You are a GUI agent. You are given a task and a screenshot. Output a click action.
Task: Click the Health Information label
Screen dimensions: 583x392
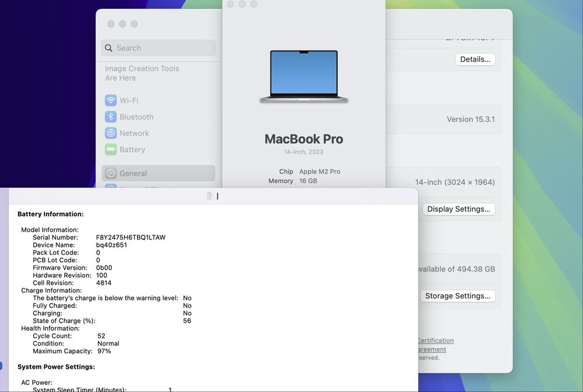coord(51,329)
